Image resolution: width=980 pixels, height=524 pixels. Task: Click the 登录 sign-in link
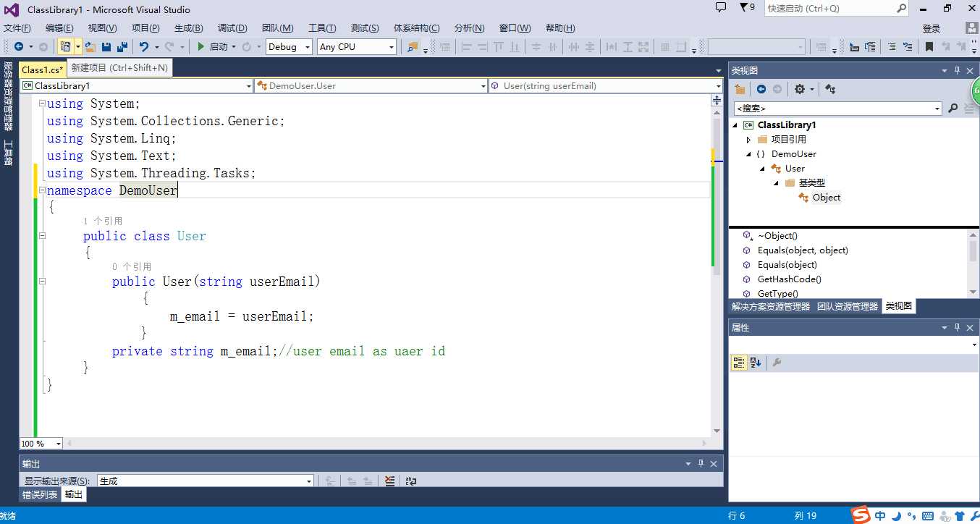932,28
